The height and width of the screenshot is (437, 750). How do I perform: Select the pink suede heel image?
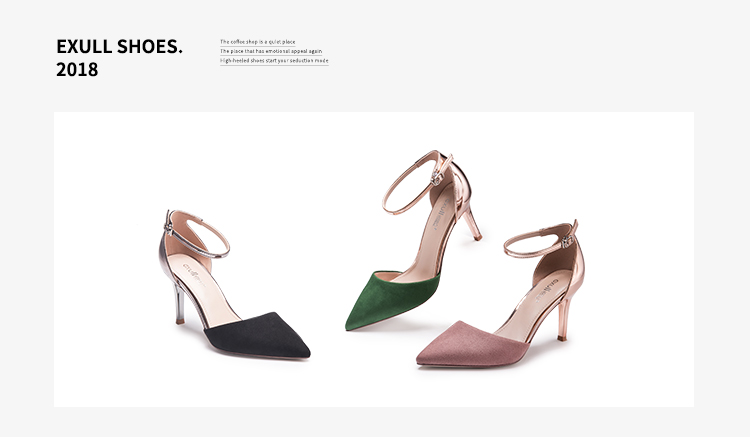pos(500,294)
